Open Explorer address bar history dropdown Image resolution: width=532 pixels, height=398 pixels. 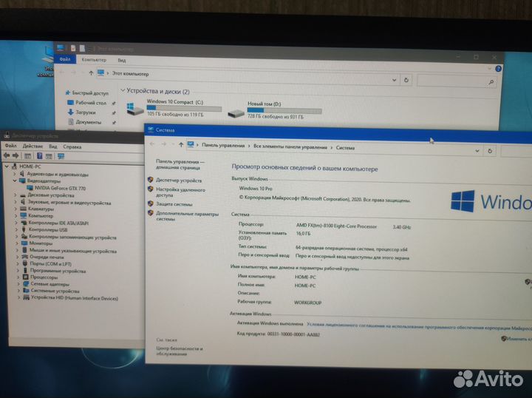394,80
